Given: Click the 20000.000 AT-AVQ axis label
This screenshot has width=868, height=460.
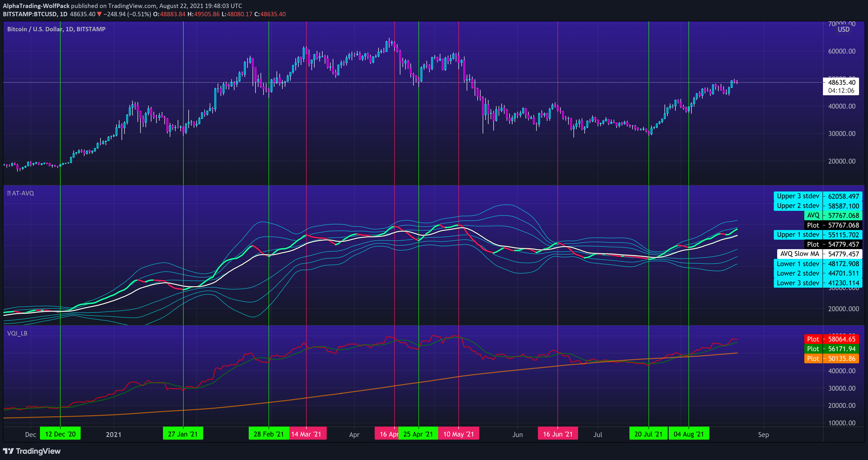Looking at the screenshot, I should pos(843,309).
